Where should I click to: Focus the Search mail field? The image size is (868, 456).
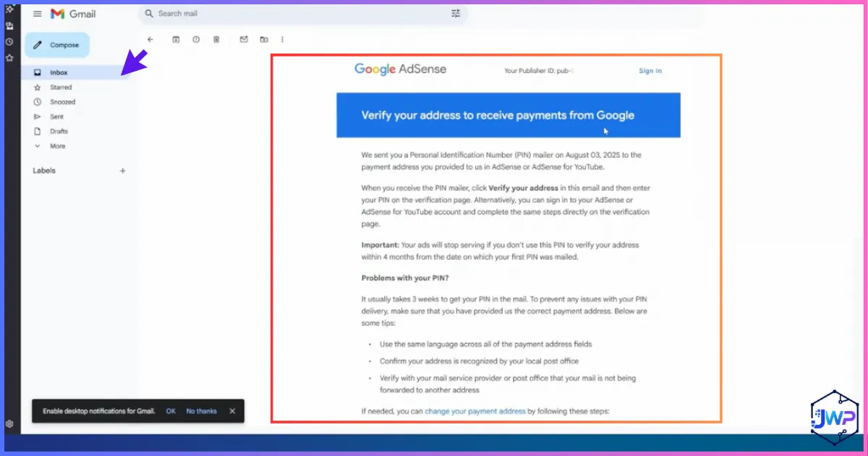302,14
